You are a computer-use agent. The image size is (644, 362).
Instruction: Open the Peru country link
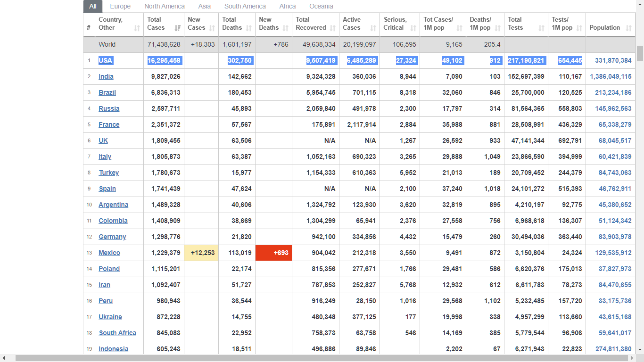[106, 301]
